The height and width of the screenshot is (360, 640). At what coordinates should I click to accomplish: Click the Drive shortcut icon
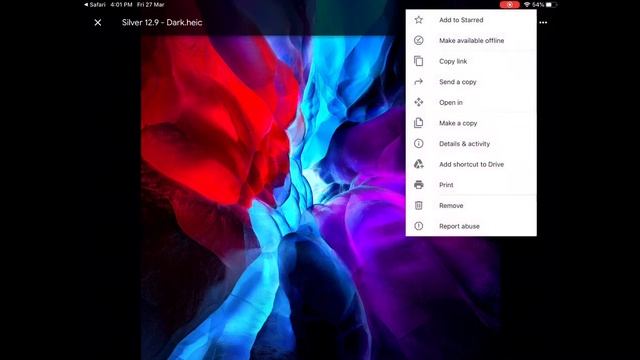click(418, 164)
